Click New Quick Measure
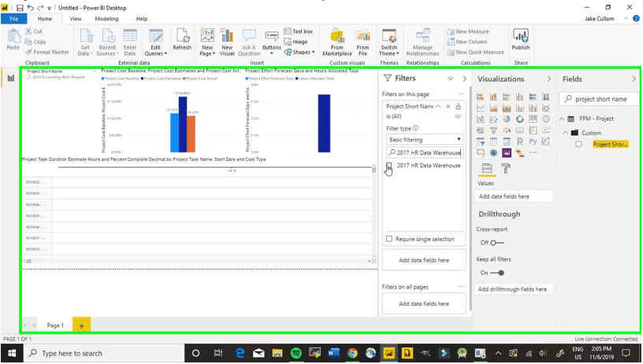643x364 pixels. click(x=475, y=52)
